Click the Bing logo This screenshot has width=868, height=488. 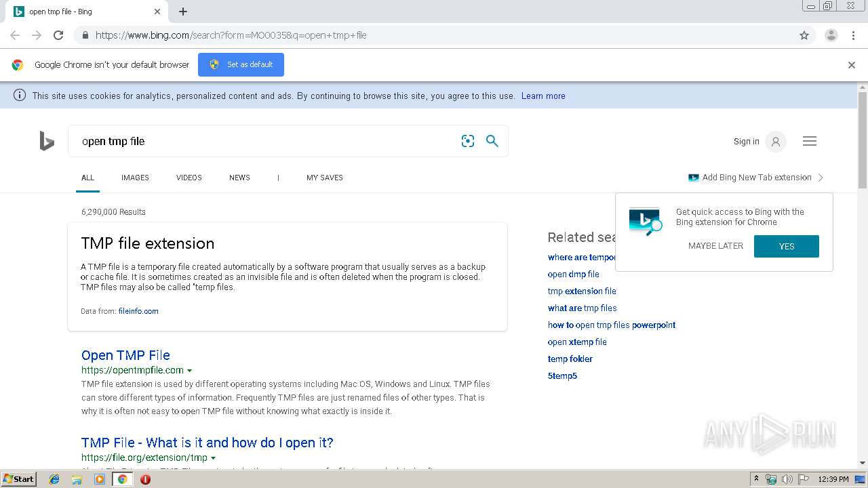coord(47,141)
